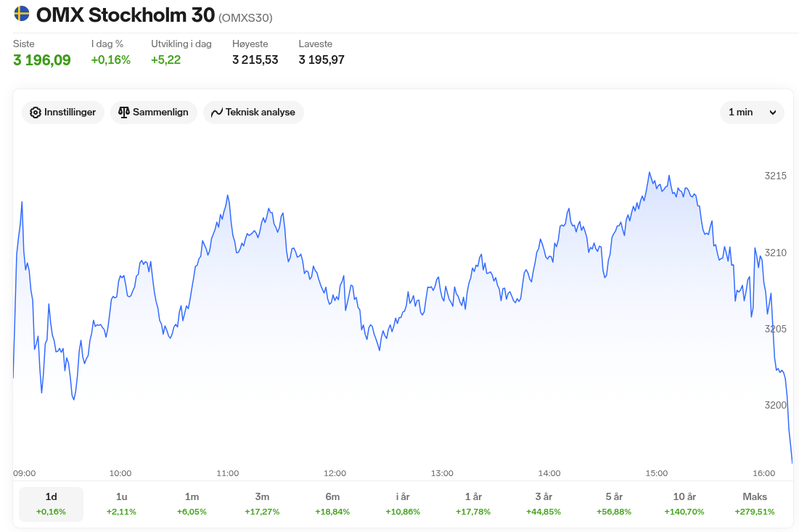
Task: Open the Teknisk analyse button
Action: coord(253,112)
